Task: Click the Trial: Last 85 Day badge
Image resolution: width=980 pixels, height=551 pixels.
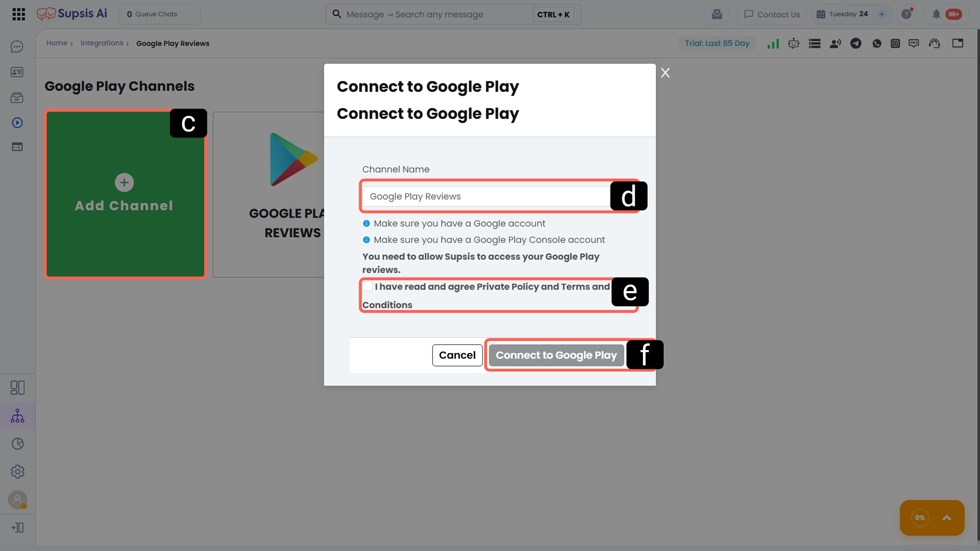Action: tap(717, 43)
